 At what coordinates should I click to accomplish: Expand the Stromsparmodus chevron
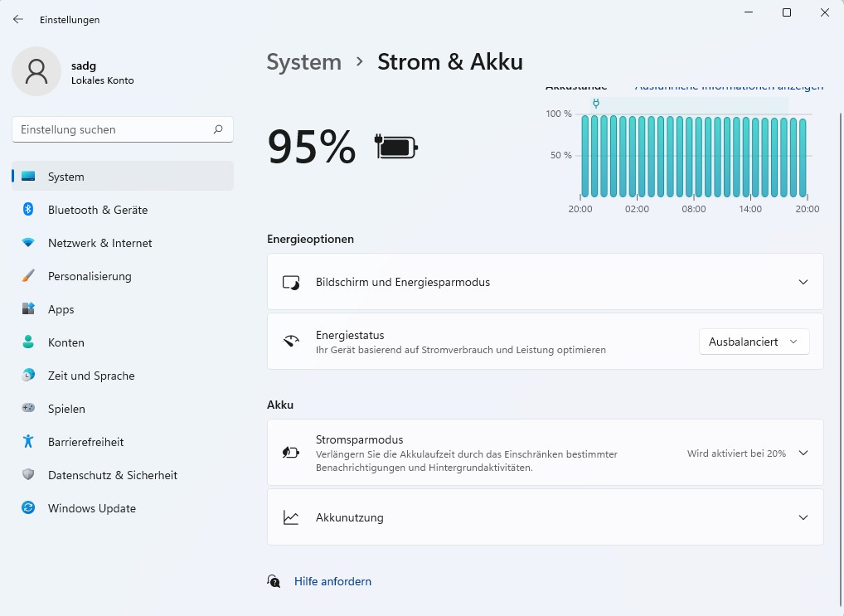coord(803,454)
